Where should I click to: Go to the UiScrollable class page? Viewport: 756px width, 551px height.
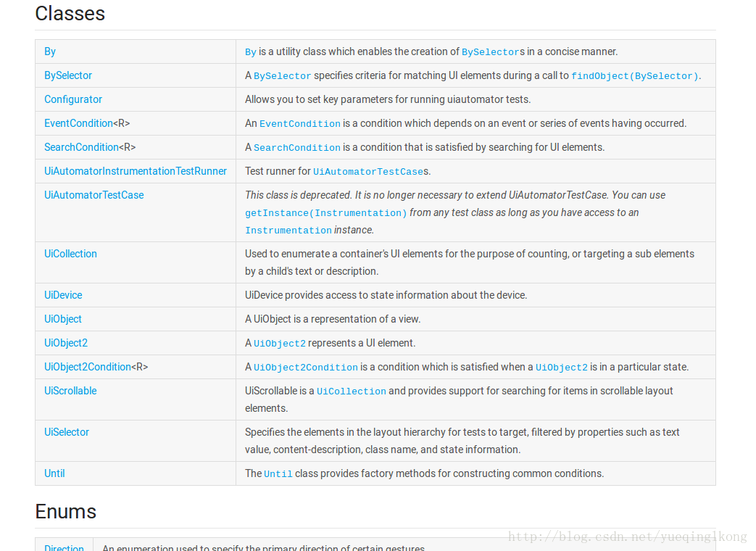click(70, 391)
